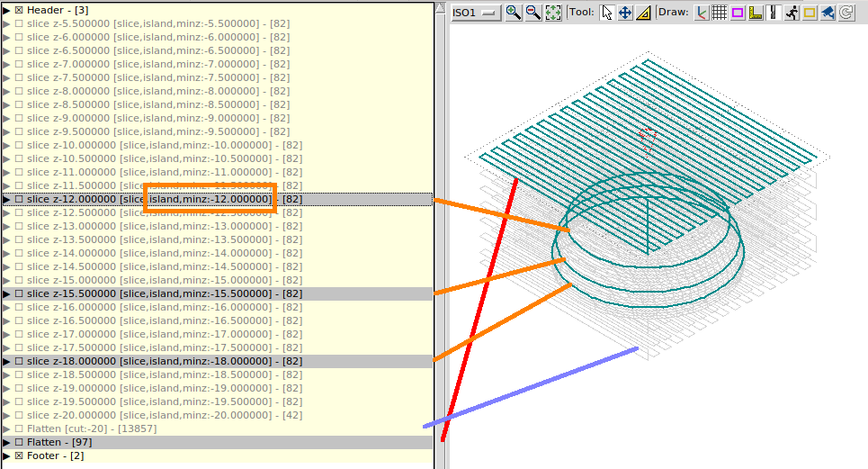
Task: Toggle the end mill paths display
Action: 774,13
